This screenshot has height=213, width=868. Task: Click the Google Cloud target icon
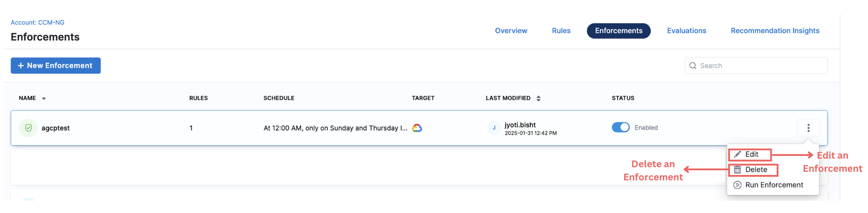click(x=417, y=128)
